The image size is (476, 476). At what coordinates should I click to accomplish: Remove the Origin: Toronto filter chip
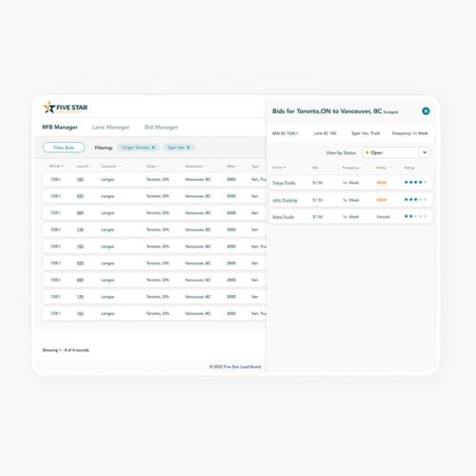click(x=153, y=148)
